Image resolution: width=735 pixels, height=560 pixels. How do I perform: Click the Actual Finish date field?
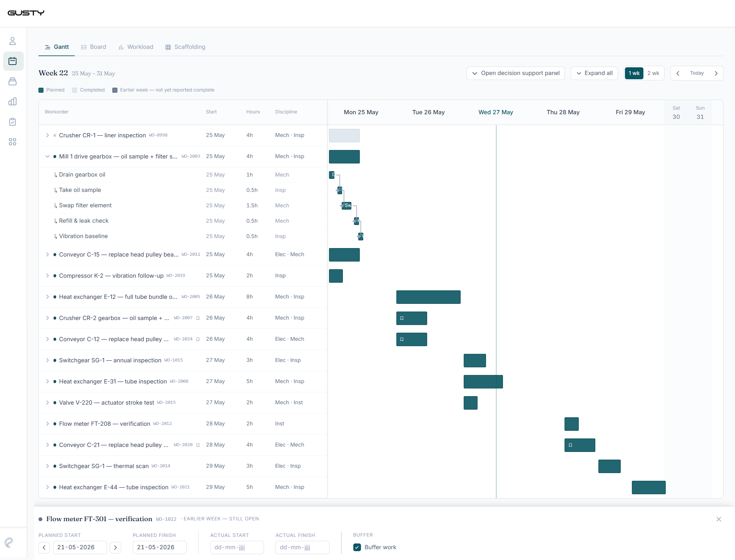302,547
